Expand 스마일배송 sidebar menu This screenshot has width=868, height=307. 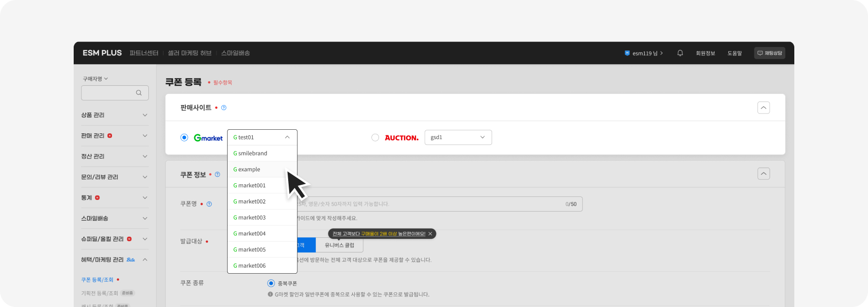coord(115,219)
